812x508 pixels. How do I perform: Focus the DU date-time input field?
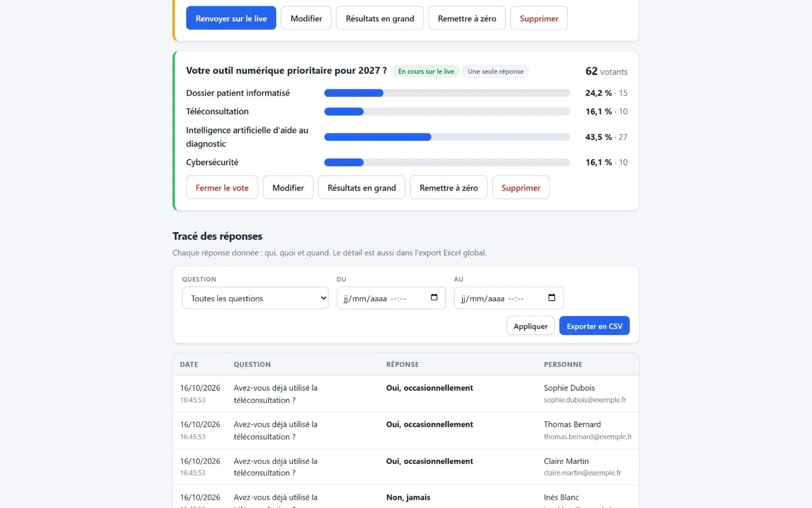[391, 298]
